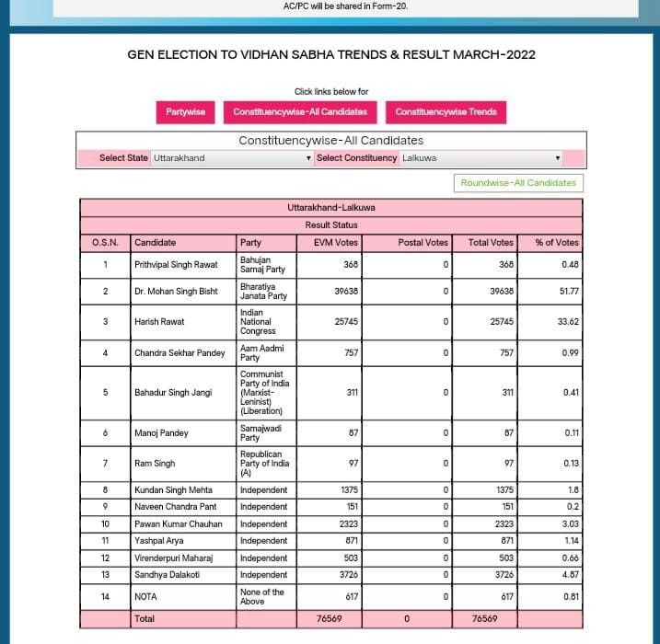Viewport: 660px width, 644px height.
Task: Select candidate name Dr. Mohan Singh Bisht
Action: click(176, 292)
